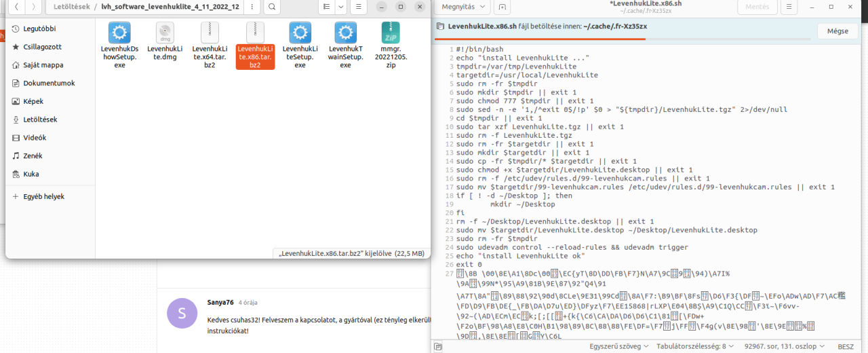This screenshot has width=868, height=353.
Task: Cancel file loading with Mégse button
Action: [837, 31]
